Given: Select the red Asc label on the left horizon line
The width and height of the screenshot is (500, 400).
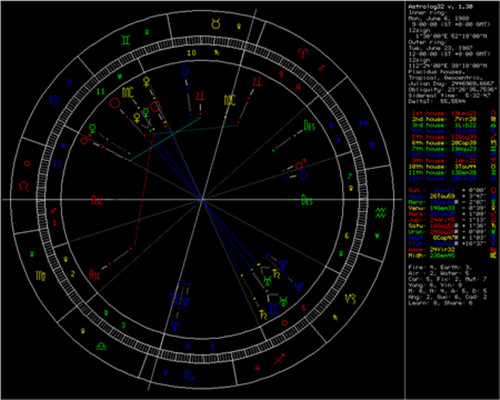Looking at the screenshot, I should pyautogui.click(x=97, y=200).
